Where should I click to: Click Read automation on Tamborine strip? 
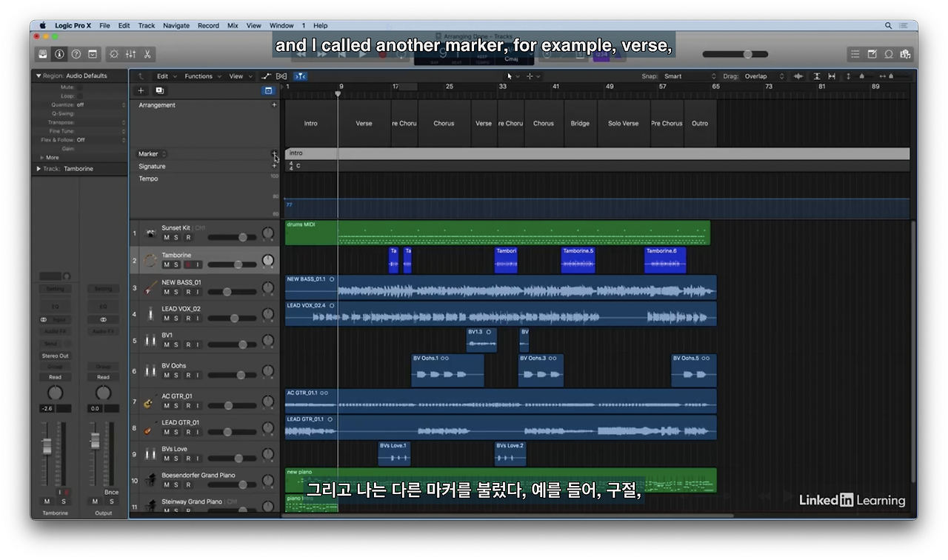click(55, 377)
